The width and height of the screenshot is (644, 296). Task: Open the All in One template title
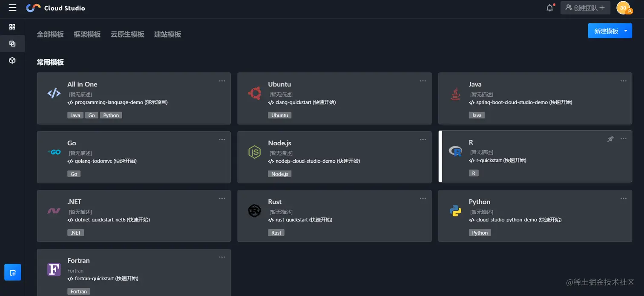82,84
